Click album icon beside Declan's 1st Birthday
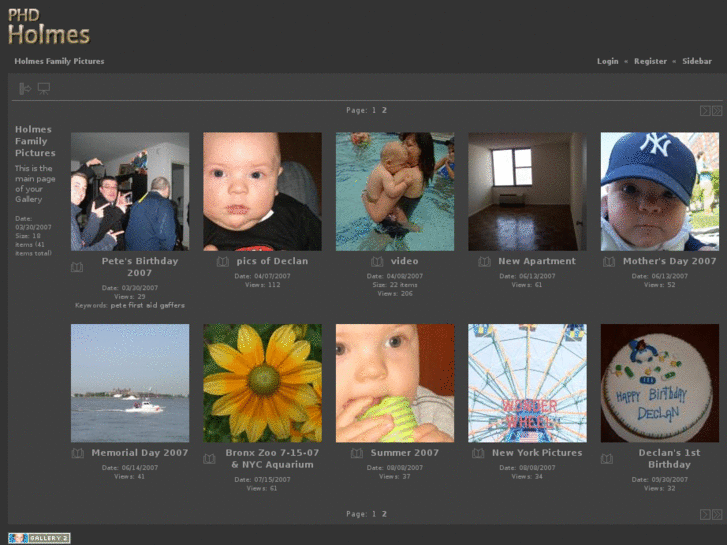 click(607, 459)
